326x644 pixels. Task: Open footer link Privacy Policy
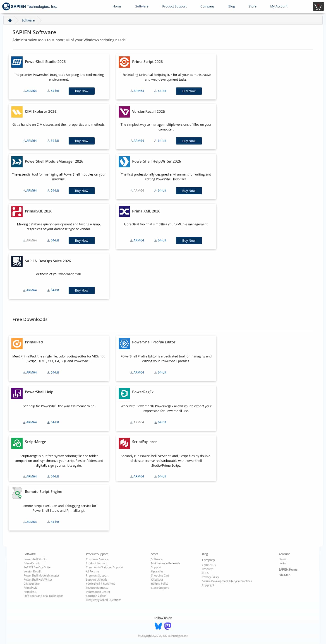pos(210,577)
